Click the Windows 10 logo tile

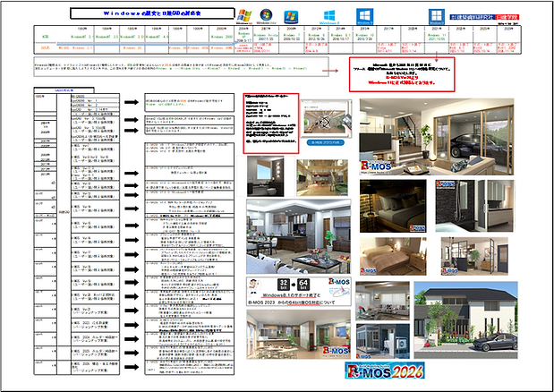pyautogui.click(x=364, y=17)
